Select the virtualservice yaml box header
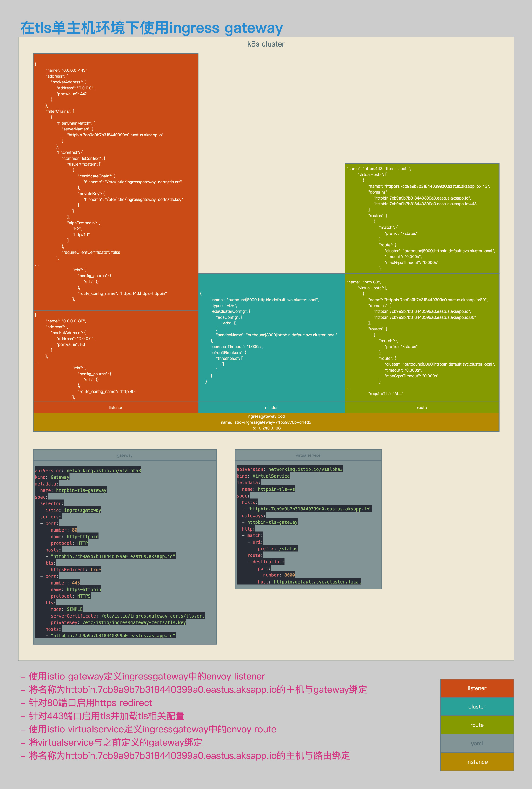Viewport: 532px width, 789px height. pos(308,455)
